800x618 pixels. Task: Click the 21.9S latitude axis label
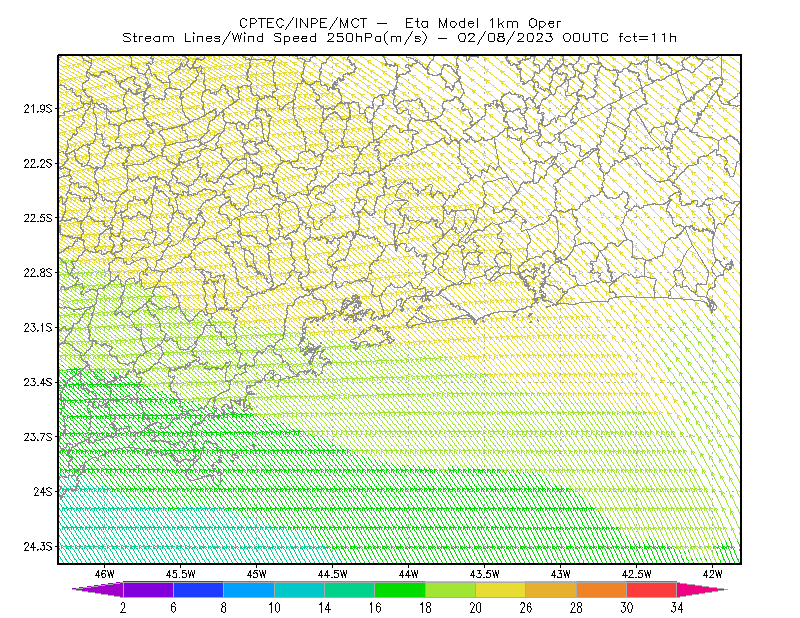(38, 108)
